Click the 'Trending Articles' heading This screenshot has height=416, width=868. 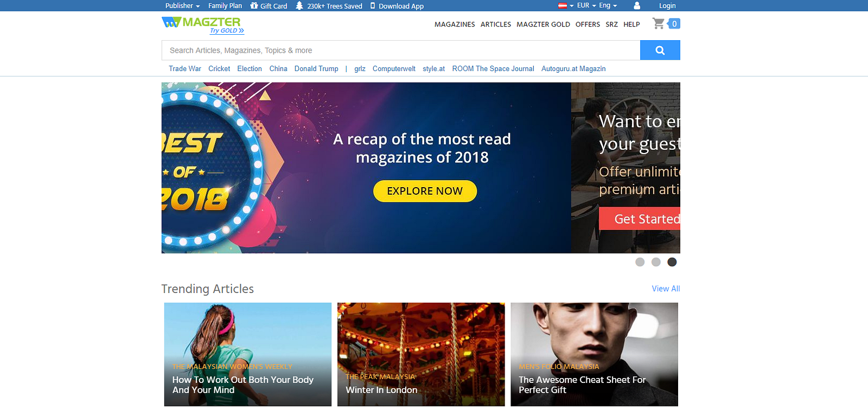[x=208, y=289]
